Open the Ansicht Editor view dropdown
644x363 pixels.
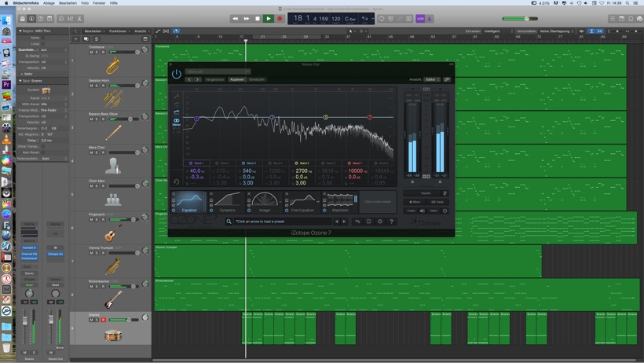(x=432, y=79)
